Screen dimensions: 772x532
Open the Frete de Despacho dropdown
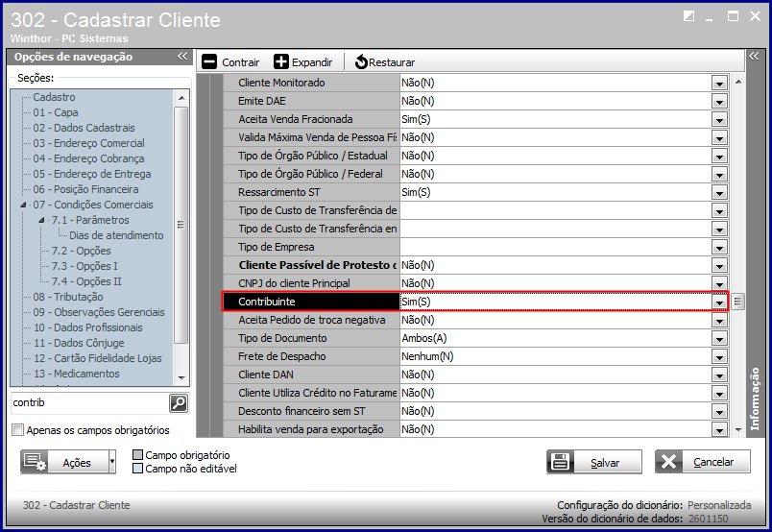[719, 356]
